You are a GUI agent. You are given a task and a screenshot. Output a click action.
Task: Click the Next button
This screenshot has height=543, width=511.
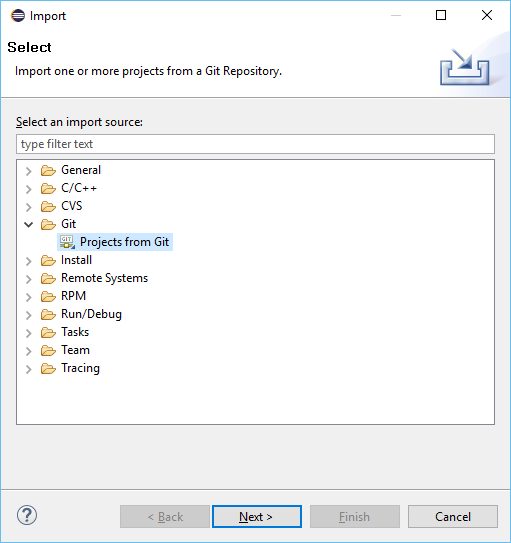point(257,517)
